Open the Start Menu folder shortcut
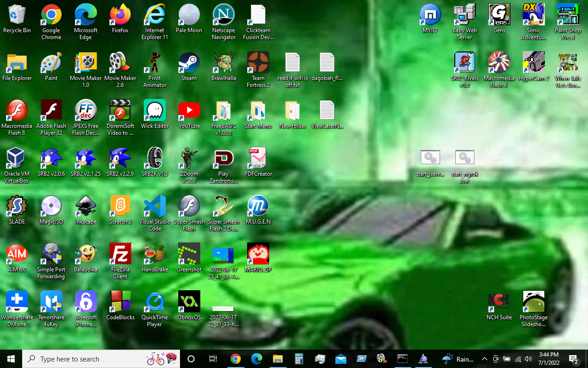The image size is (588, 368). [258, 114]
